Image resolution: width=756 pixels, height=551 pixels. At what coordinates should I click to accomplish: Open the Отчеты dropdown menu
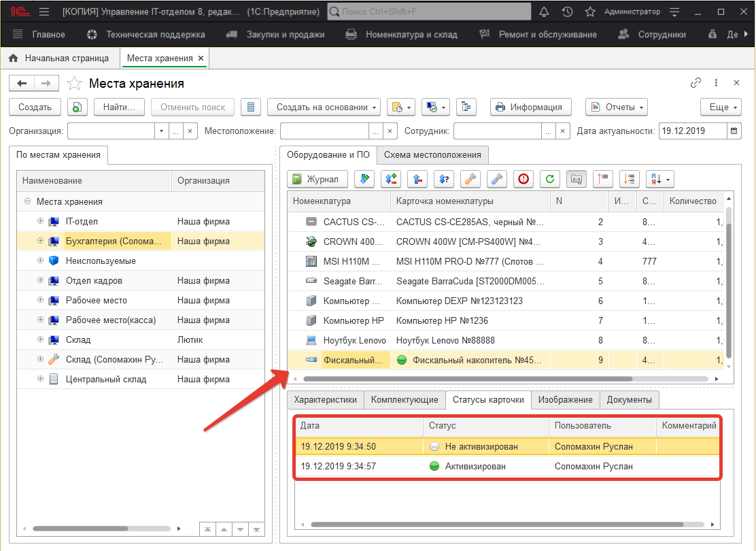click(x=616, y=107)
